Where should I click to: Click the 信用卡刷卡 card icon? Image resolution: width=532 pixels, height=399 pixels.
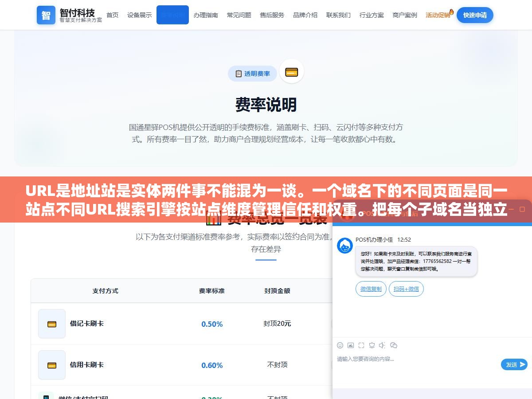click(52, 365)
